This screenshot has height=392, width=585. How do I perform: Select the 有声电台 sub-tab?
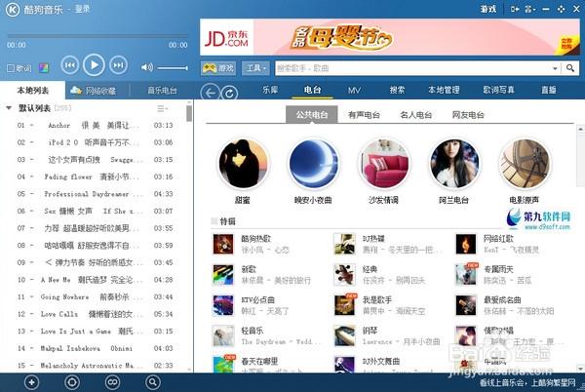(x=364, y=115)
